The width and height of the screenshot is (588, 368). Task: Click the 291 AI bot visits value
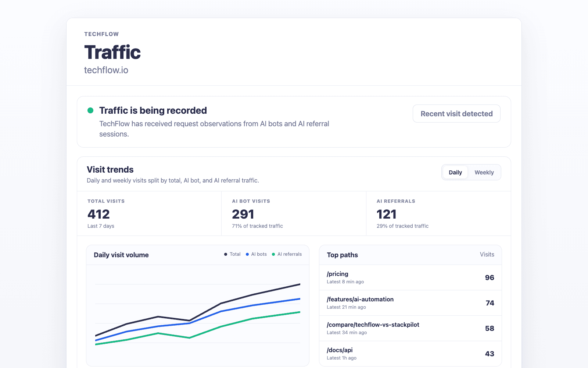tap(243, 214)
